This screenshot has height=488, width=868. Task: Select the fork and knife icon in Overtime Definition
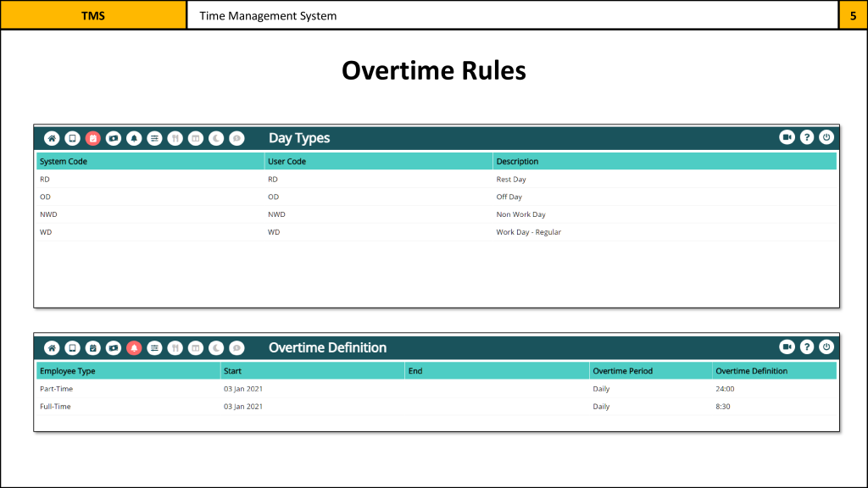[x=175, y=347]
